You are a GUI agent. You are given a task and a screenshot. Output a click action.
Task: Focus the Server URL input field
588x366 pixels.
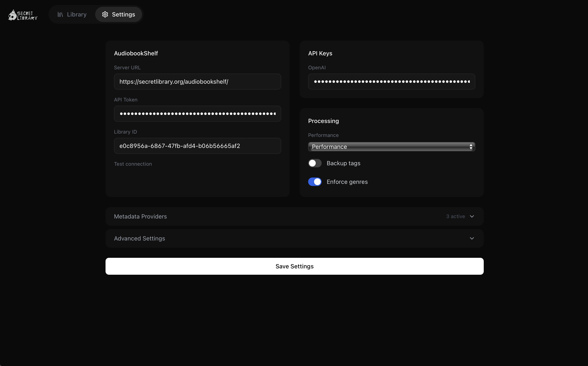[x=197, y=82]
